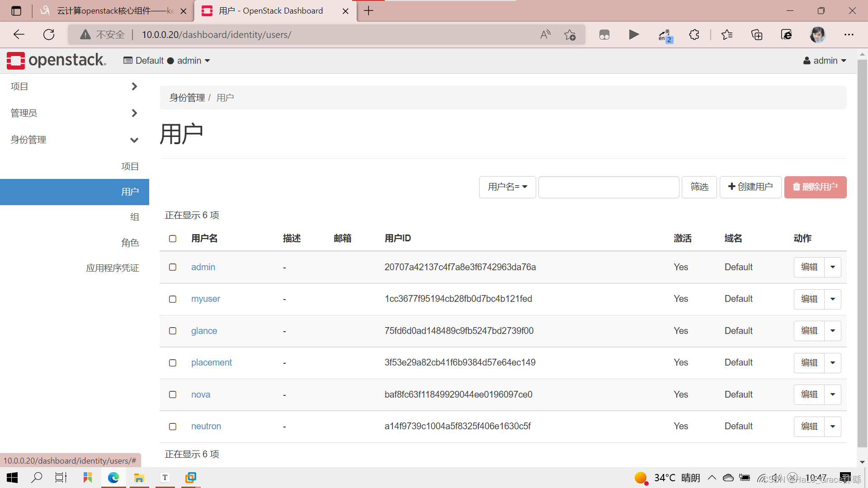Check the admin user row checkbox
This screenshot has width=868, height=488.
tap(172, 267)
